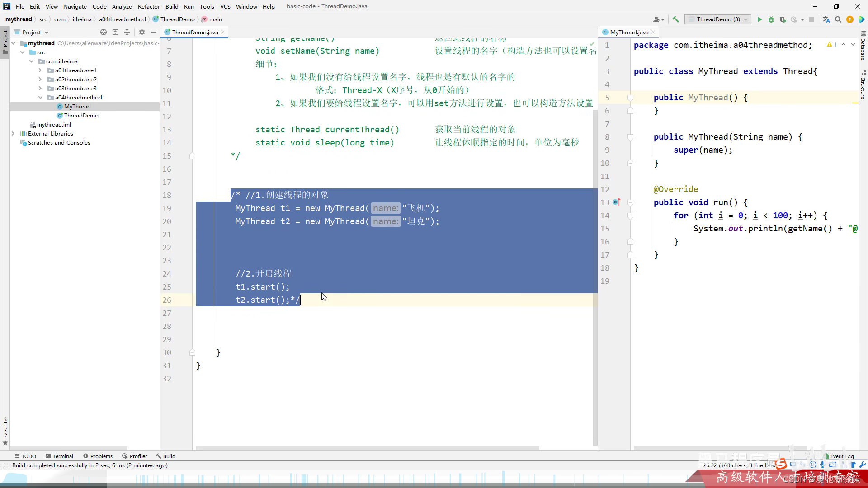This screenshot has width=868, height=488.
Task: Build project using the hammer icon
Action: click(675, 19)
